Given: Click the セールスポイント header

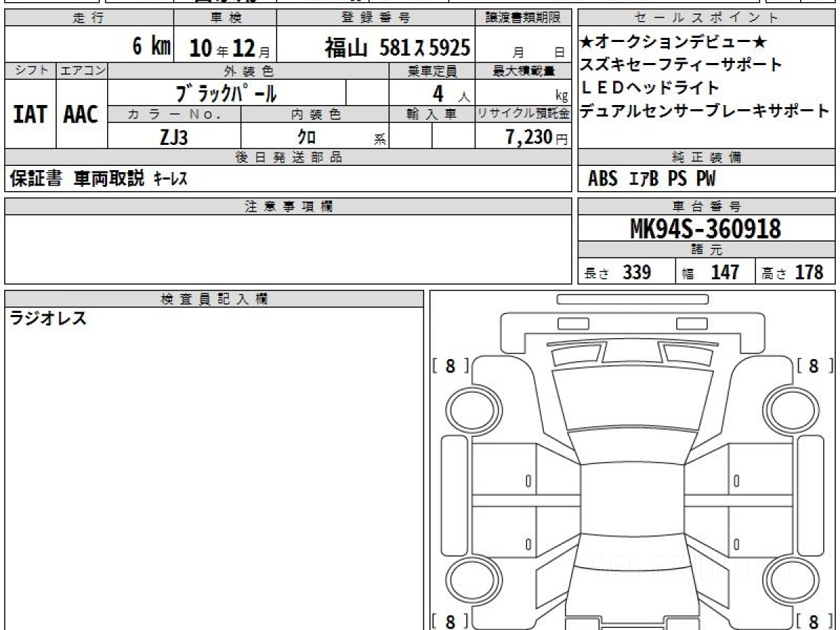Looking at the screenshot, I should (x=707, y=18).
